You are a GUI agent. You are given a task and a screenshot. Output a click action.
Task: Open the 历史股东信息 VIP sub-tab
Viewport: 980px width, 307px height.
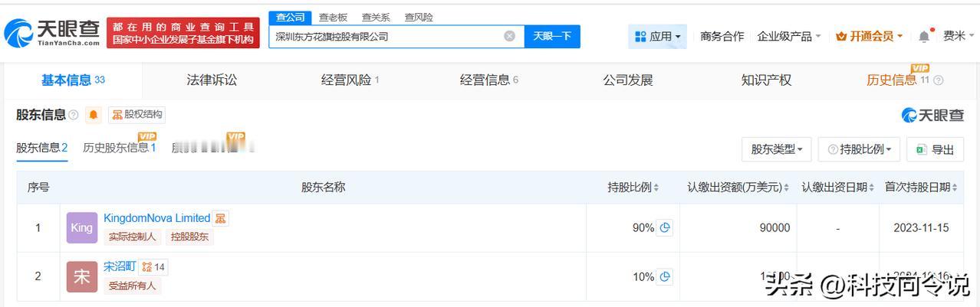click(x=120, y=146)
